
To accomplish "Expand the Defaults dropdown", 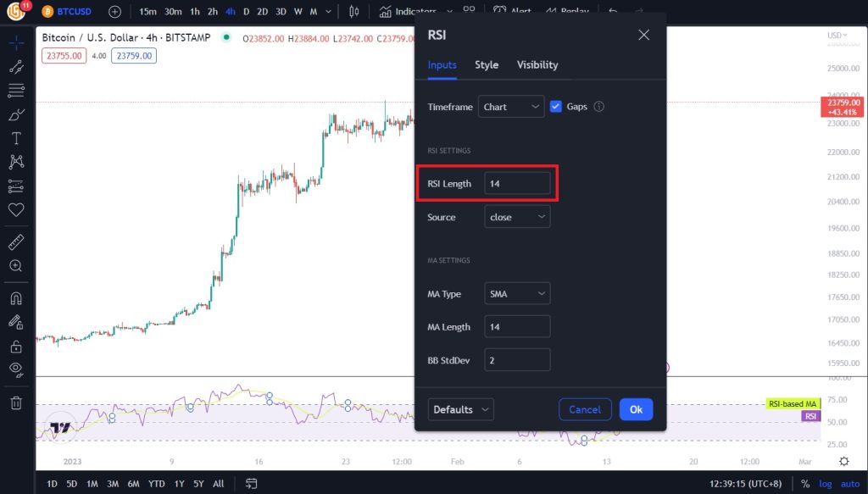I will (460, 409).
